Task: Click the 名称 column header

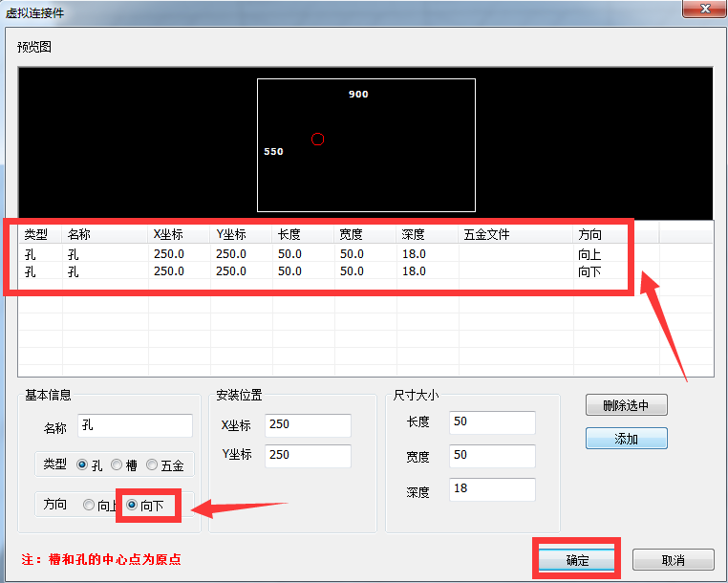Action: pyautogui.click(x=105, y=234)
